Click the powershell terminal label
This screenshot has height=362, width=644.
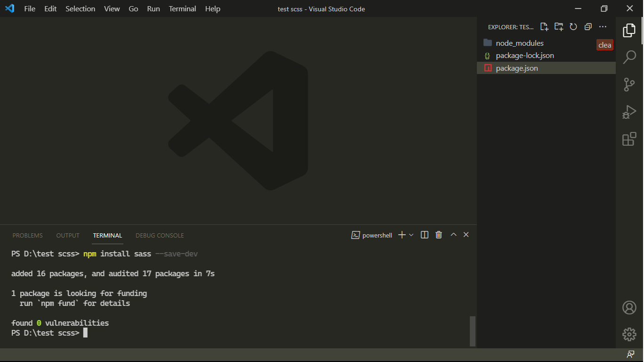(377, 235)
